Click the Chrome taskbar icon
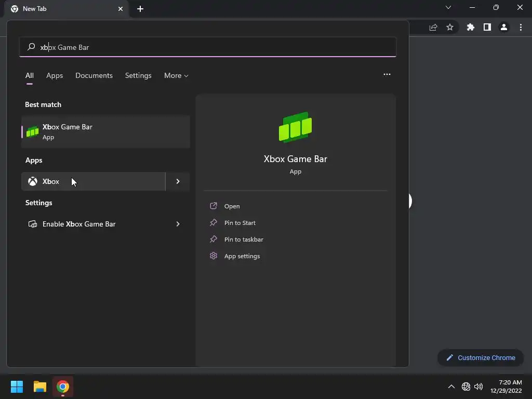This screenshot has height=399, width=532. 63,387
